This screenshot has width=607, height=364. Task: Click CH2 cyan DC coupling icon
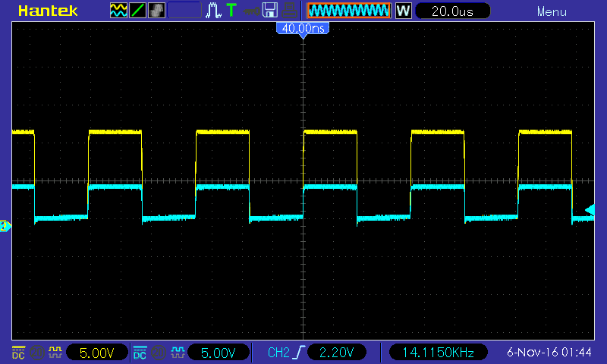[140, 353]
